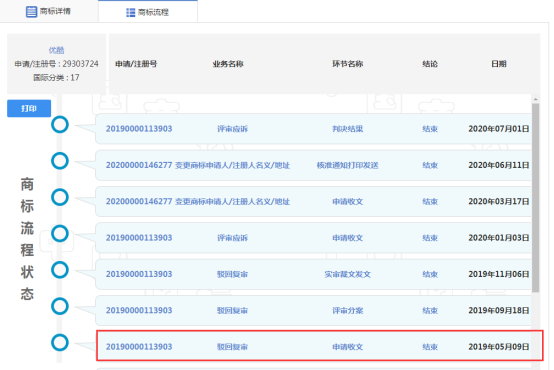Viewport: 554px width, 370px height.
Task: Select timeline circle for 2019年11月06日 entry
Action: tap(60, 270)
